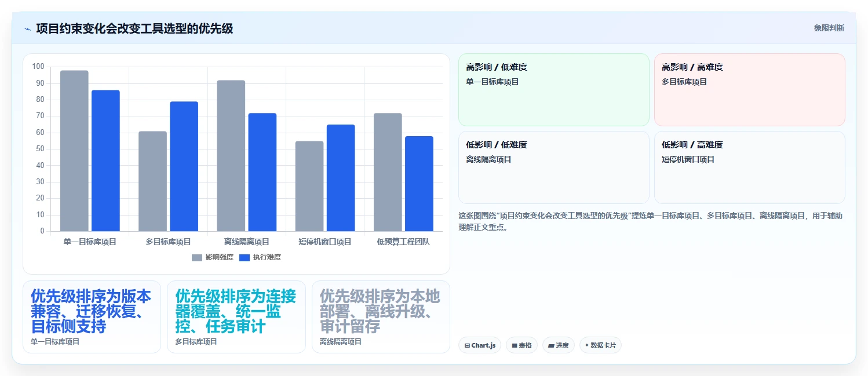Click the 短停机窗口项目 x-axis label
The width and height of the screenshot is (868, 376).
pos(325,242)
